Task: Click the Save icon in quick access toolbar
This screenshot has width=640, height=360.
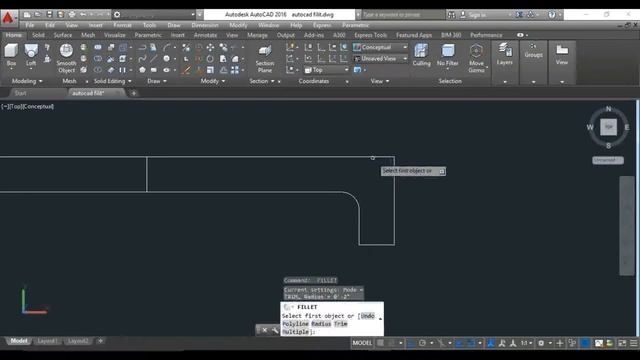Action: click(x=49, y=15)
